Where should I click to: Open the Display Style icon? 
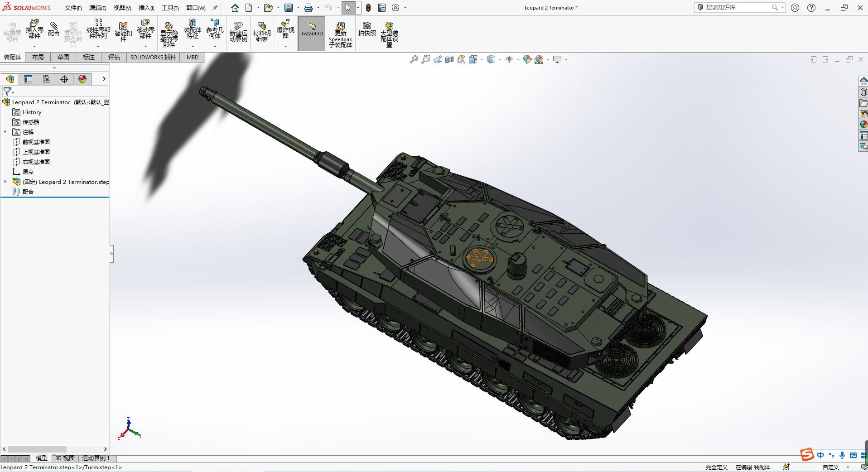pos(491,59)
